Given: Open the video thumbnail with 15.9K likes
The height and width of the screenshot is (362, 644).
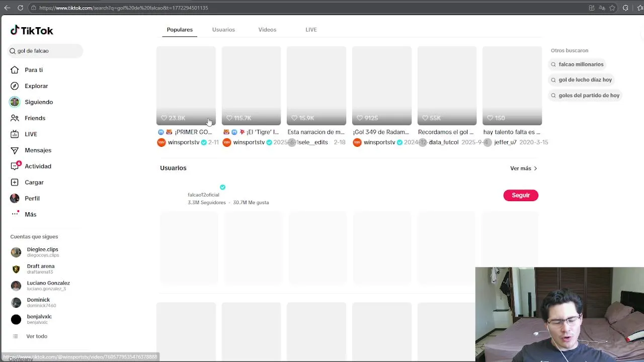Looking at the screenshot, I should [x=316, y=85].
